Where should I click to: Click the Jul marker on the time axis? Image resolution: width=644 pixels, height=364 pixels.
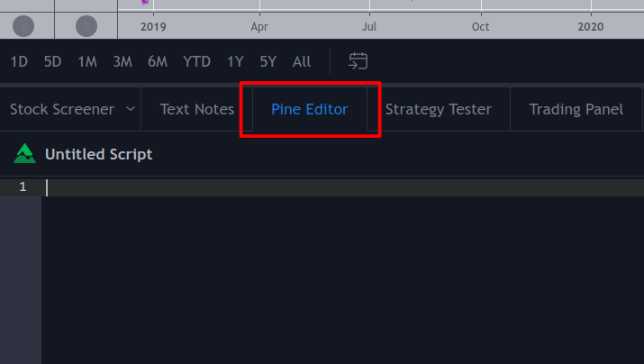tap(368, 27)
